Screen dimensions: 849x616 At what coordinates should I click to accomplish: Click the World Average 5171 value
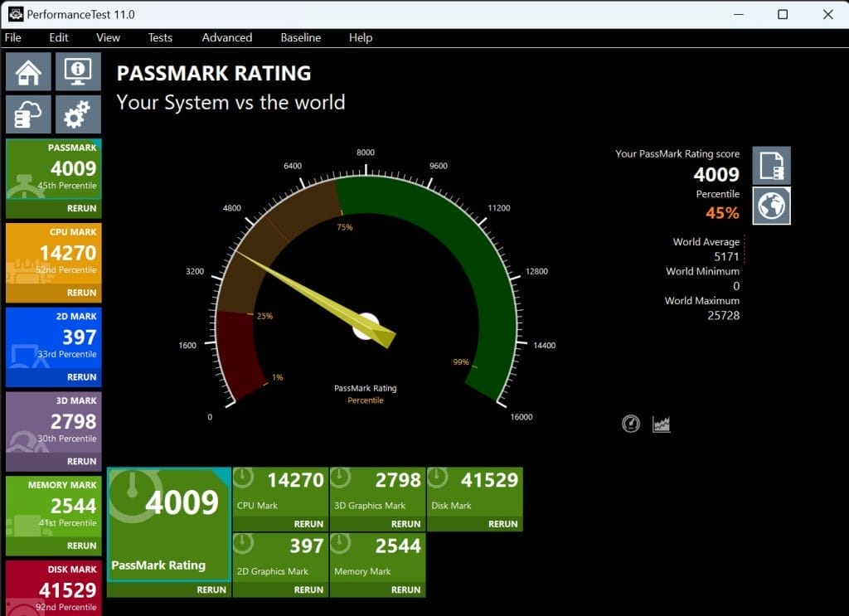tap(726, 256)
